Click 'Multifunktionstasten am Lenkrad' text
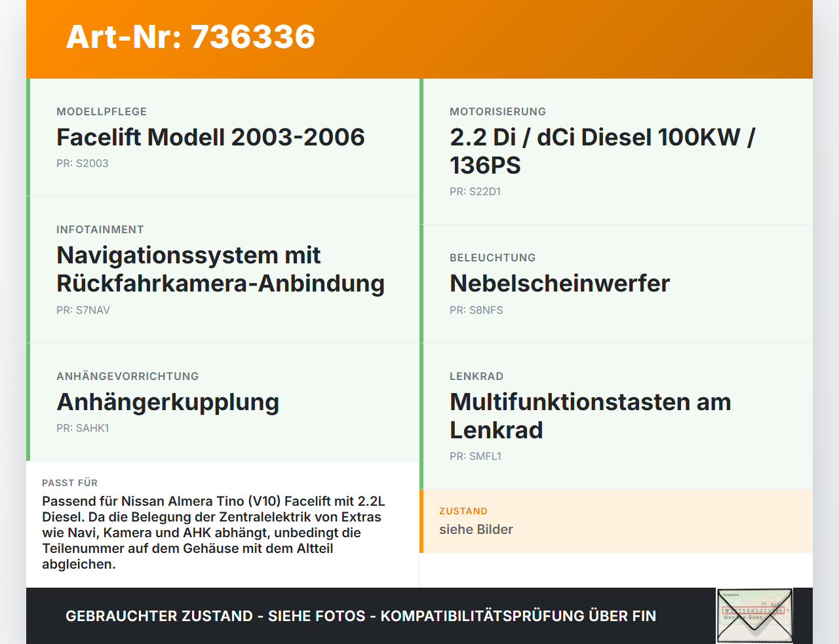Viewport: 839px width, 644px height. 591,416
